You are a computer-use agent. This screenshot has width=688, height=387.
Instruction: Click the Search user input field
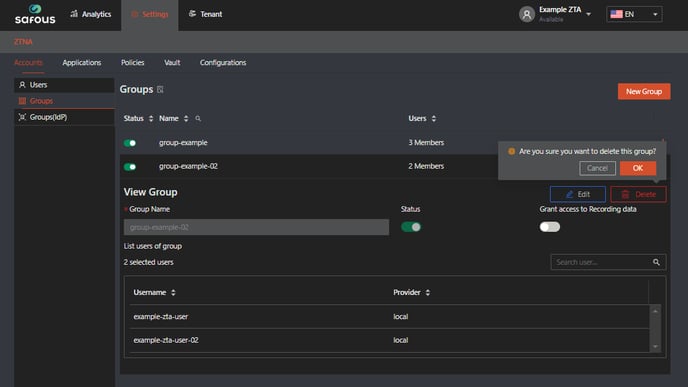pyautogui.click(x=601, y=262)
